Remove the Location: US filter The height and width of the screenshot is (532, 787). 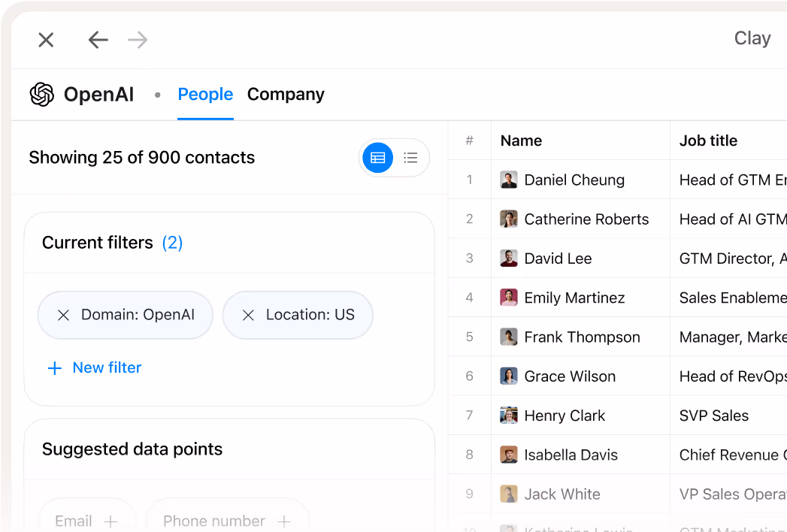pos(248,315)
